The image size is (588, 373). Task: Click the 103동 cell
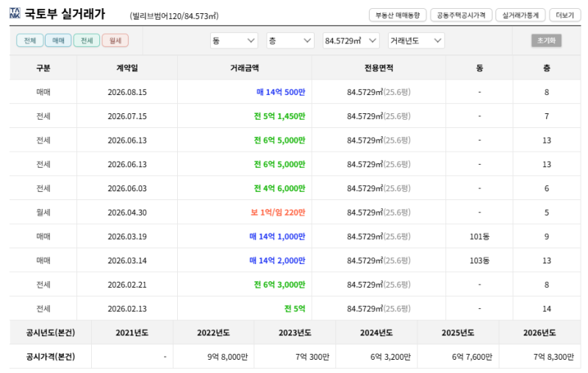pyautogui.click(x=480, y=260)
